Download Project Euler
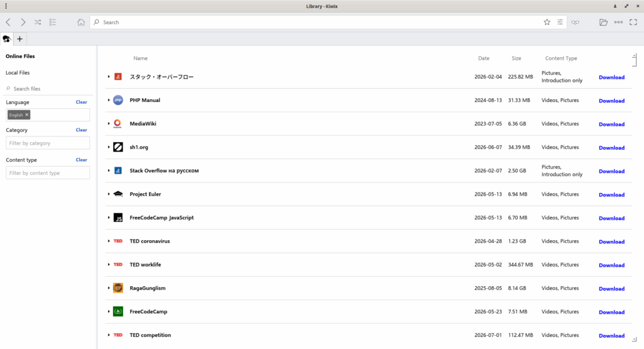 click(611, 194)
